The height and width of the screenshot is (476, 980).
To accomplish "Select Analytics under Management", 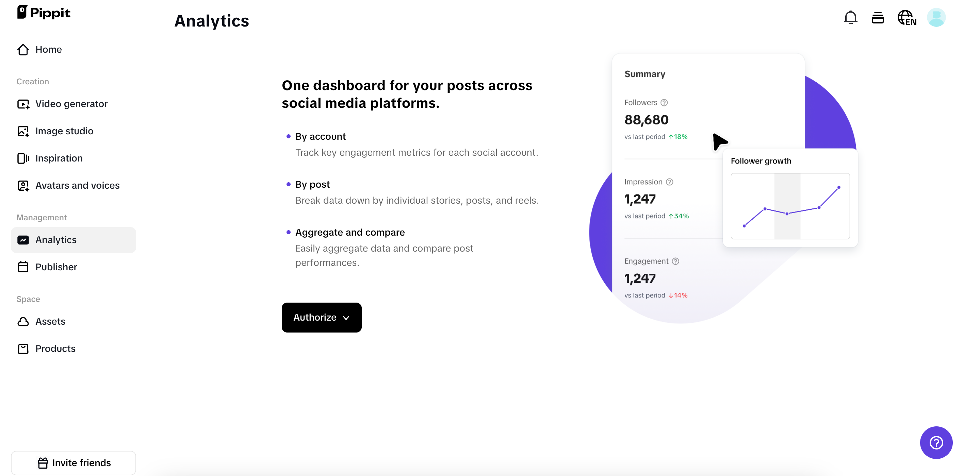I will (x=56, y=239).
